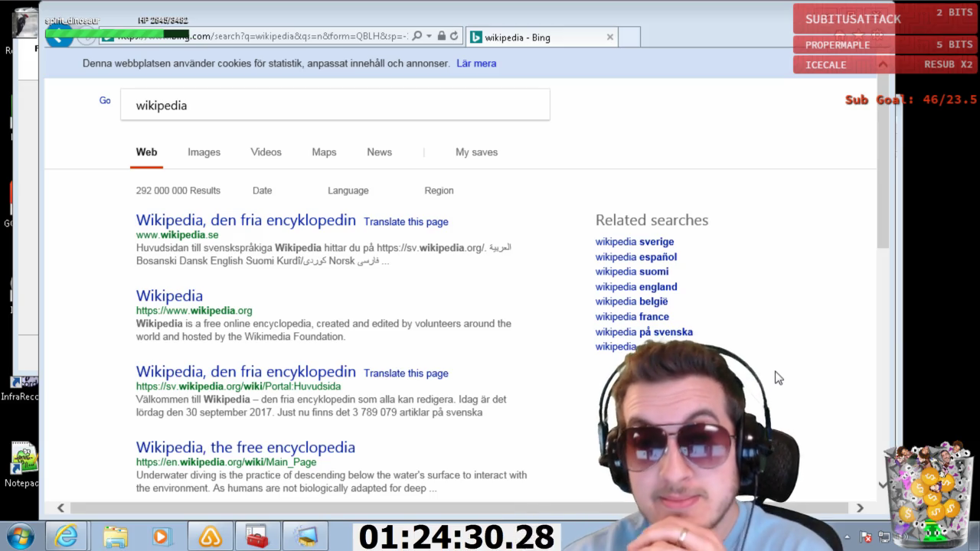The image size is (980, 551).
Task: Open Internet Explorer from the taskbar
Action: [67, 536]
